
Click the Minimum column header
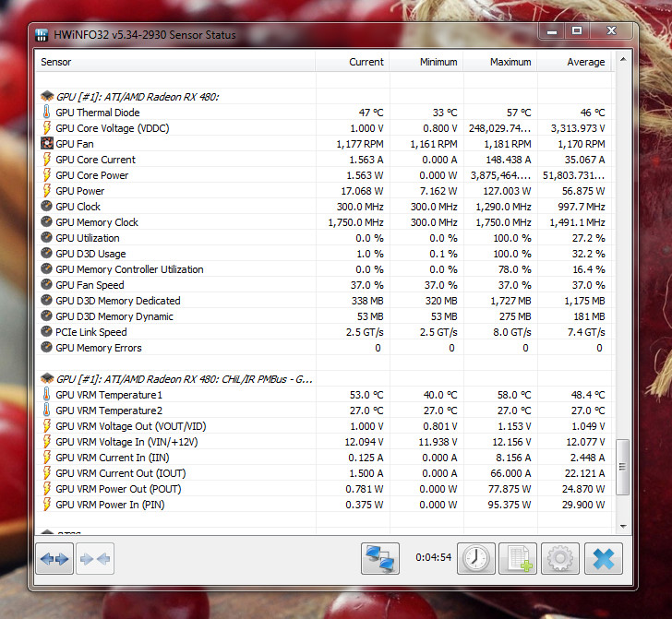pyautogui.click(x=426, y=62)
